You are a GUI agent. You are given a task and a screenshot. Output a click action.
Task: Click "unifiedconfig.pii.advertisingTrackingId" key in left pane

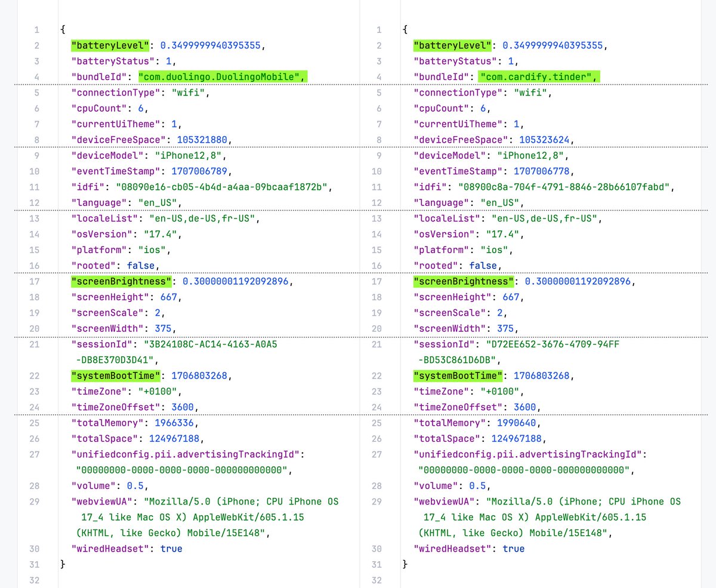point(186,455)
